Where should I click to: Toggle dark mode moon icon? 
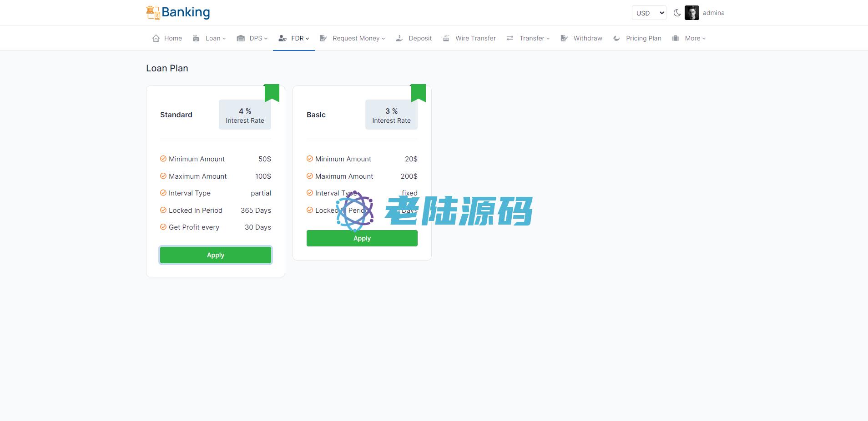tap(677, 13)
